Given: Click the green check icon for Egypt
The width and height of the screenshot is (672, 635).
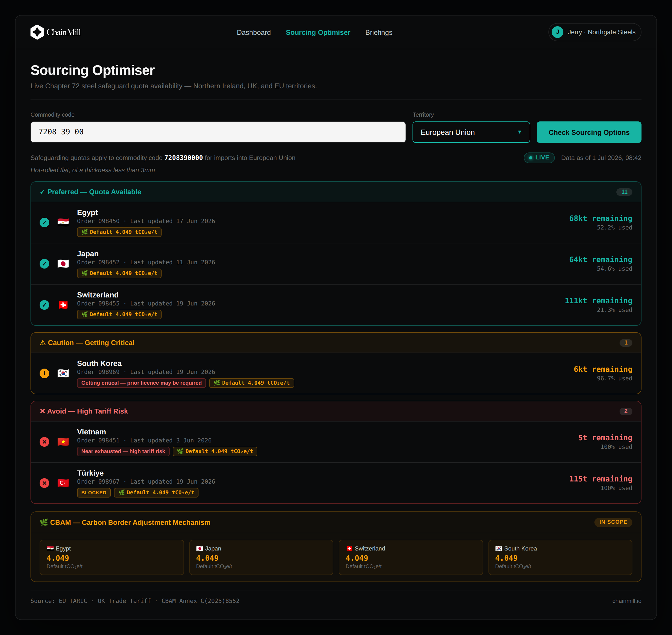Looking at the screenshot, I should [x=44, y=222].
